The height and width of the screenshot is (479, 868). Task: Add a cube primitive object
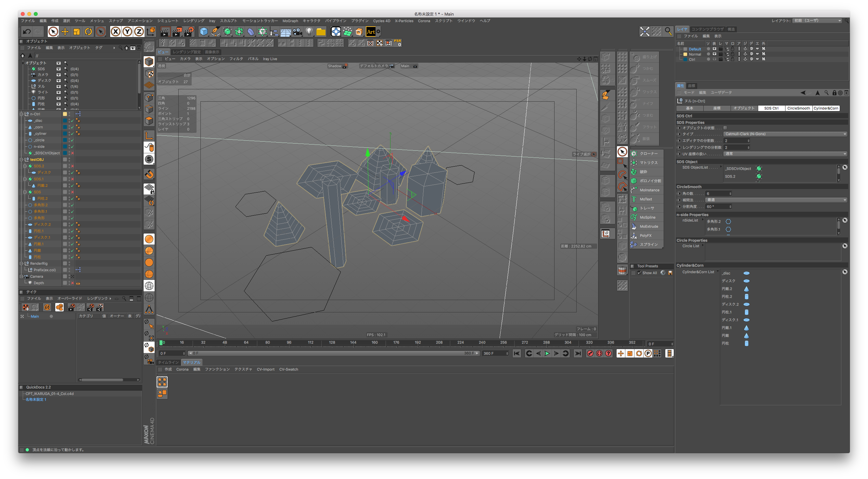204,32
